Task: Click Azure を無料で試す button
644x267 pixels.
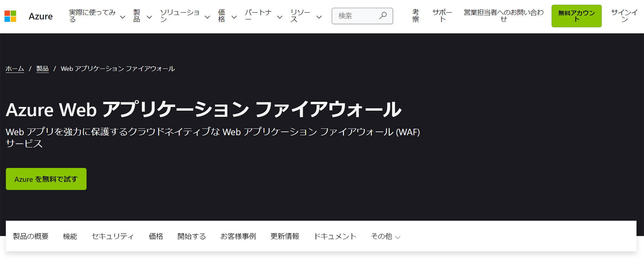Action: click(x=46, y=179)
